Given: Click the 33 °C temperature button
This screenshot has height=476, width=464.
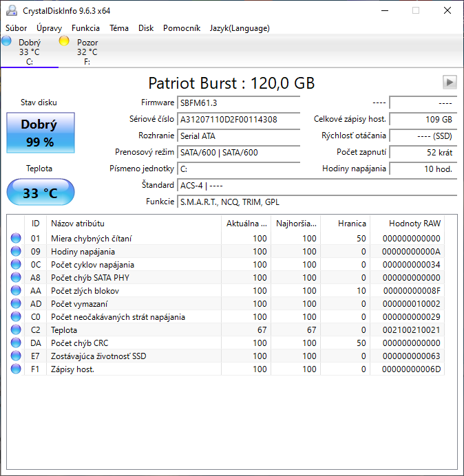Looking at the screenshot, I should point(41,193).
